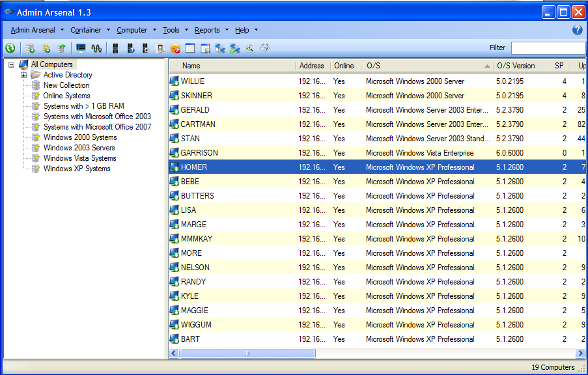Open the Reports menu dropdown arrow
588x375 pixels.
[x=227, y=30]
